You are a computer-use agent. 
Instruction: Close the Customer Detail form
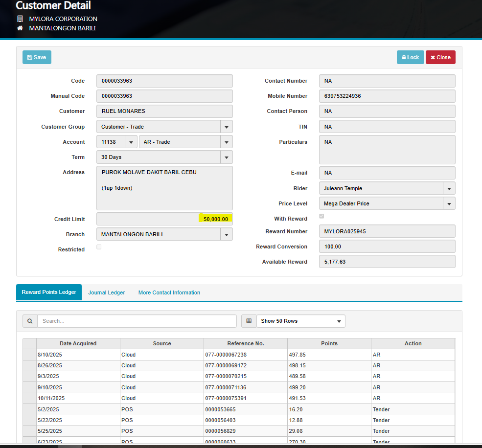tap(440, 57)
